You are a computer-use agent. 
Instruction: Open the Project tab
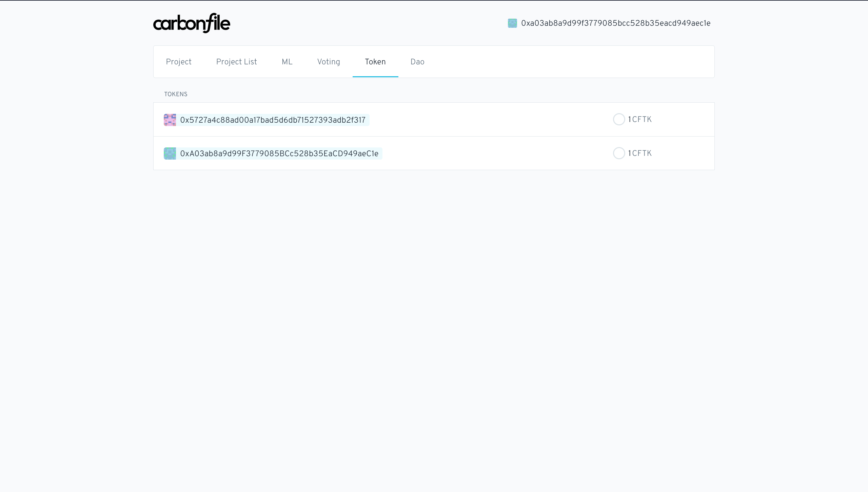coord(179,62)
